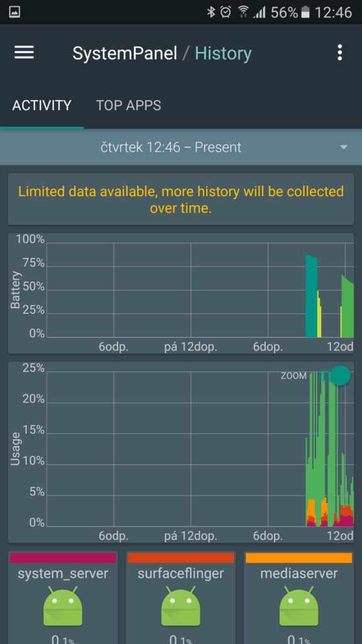Tap the crimson system_server color bar

[63, 558]
